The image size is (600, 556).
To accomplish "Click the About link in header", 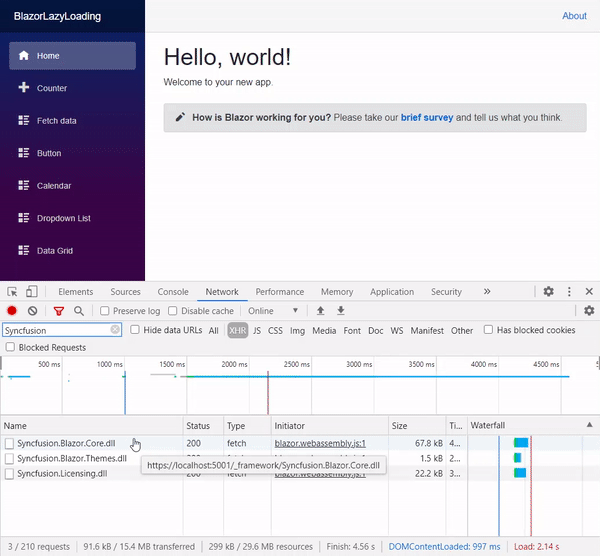I will click(574, 15).
